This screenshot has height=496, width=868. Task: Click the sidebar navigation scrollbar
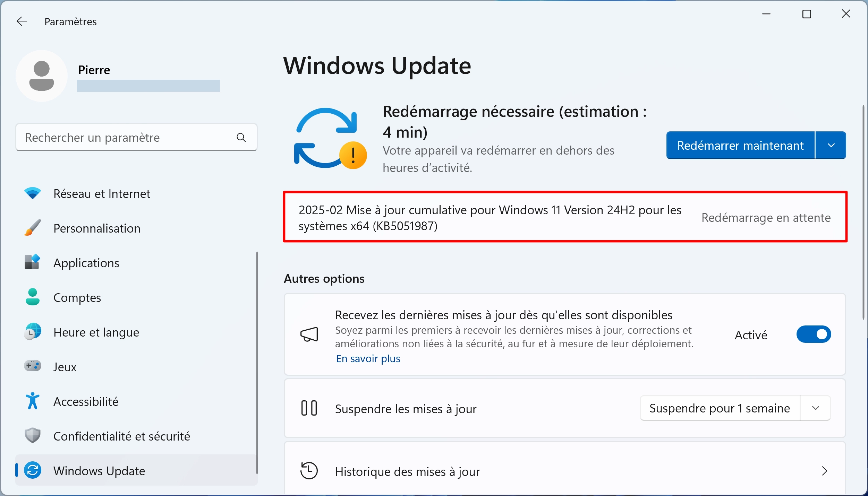[257, 363]
